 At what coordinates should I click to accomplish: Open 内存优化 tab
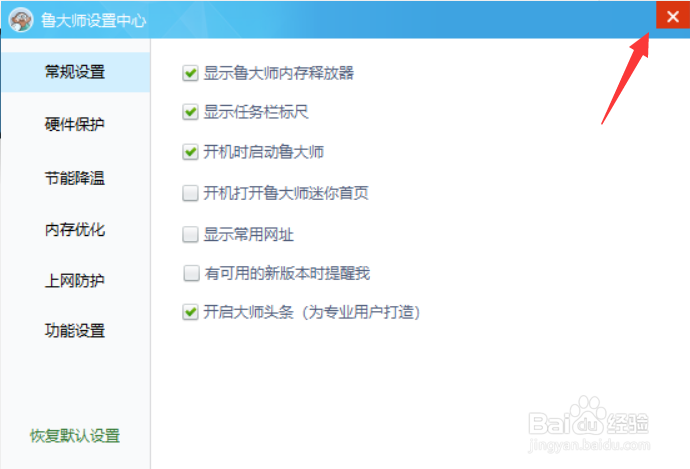tap(75, 230)
